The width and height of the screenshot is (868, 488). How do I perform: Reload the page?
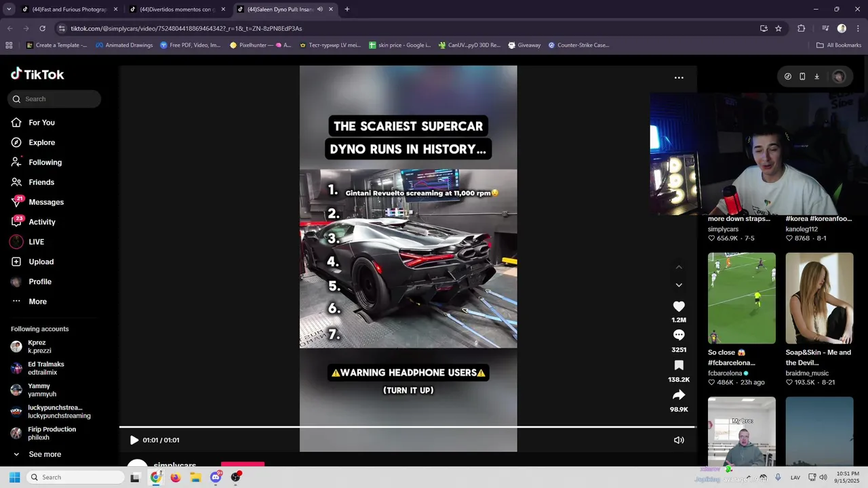coord(42,28)
